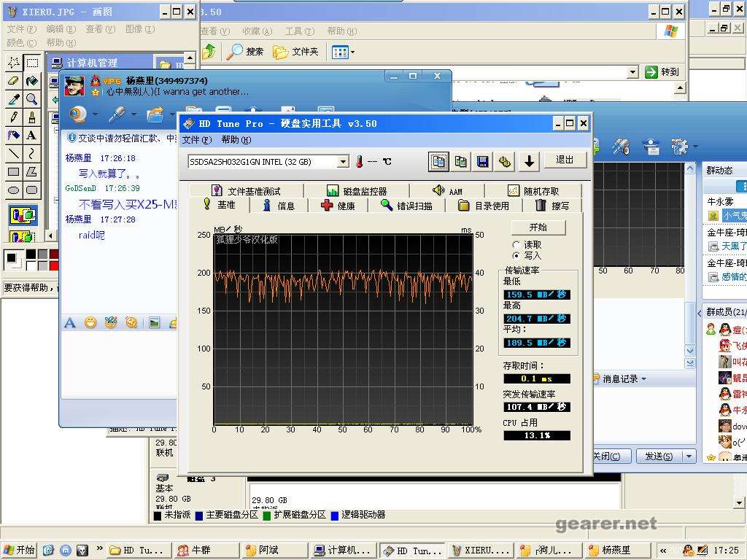Open the 发送 send options arrow
Image resolution: width=747 pixels, height=560 pixels.
pos(689,456)
